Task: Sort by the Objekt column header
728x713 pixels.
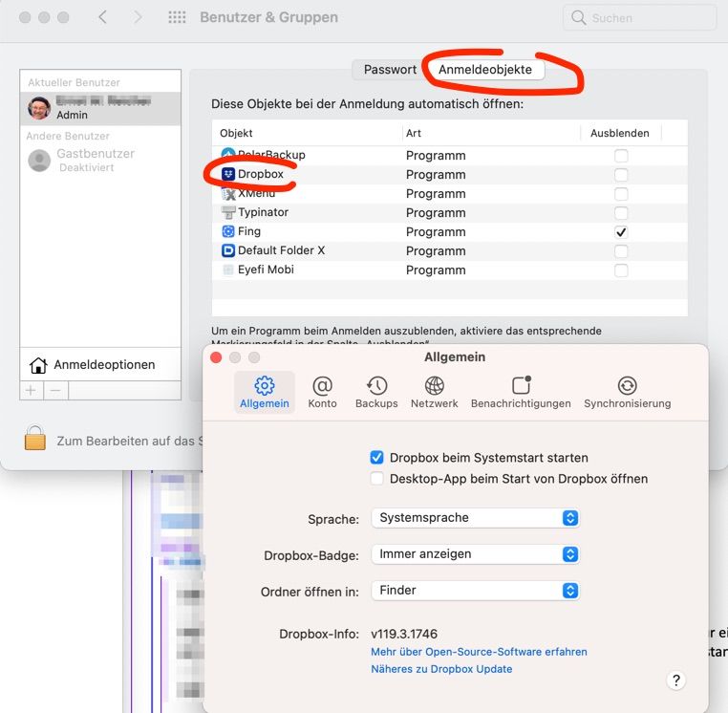Action: pos(308,133)
